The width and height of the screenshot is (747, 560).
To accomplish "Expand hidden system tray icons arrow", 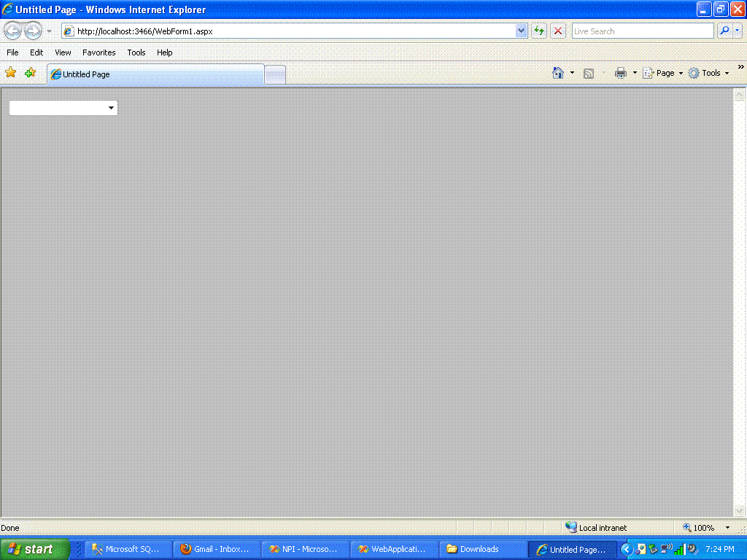I will [x=627, y=550].
